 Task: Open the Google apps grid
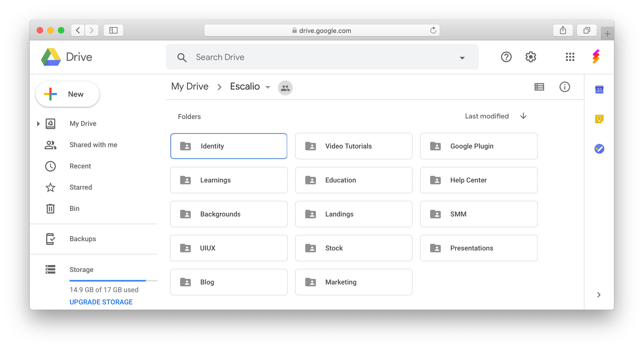point(570,57)
